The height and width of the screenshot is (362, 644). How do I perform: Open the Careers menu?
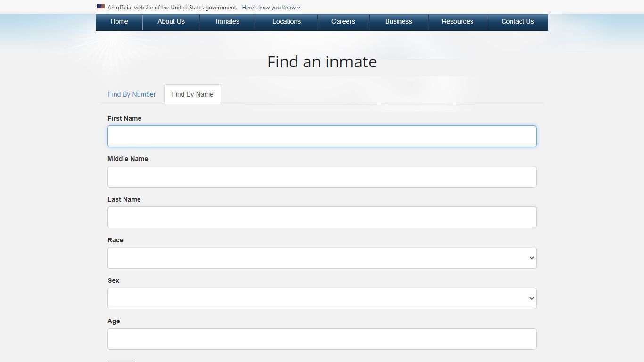[x=343, y=22]
